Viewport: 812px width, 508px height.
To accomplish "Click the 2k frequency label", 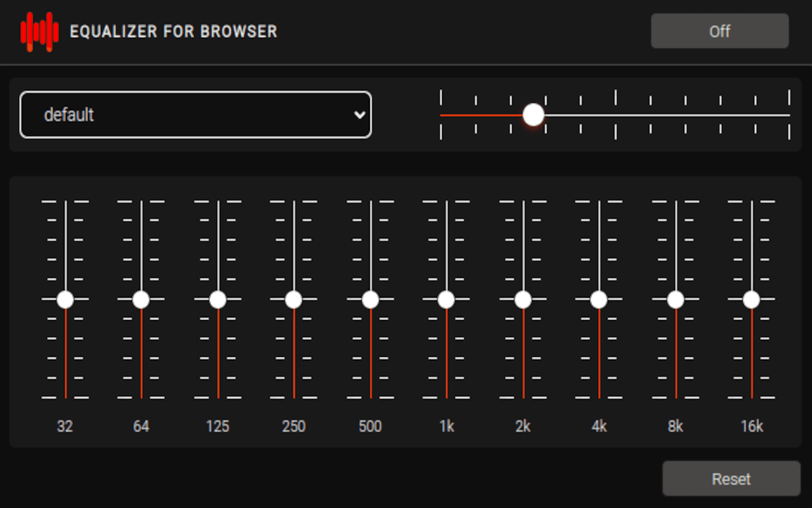I will (523, 427).
